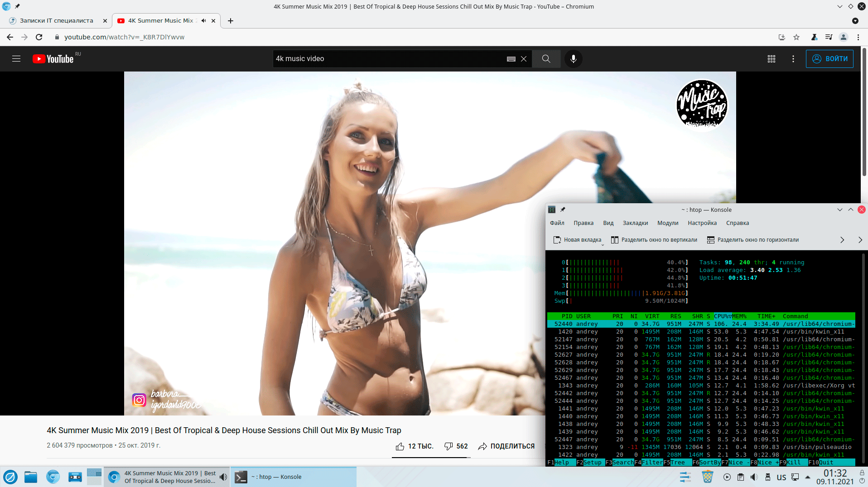The width and height of the screenshot is (868, 487).
Task: Run the YouTube search with magnifier button
Action: [x=546, y=59]
